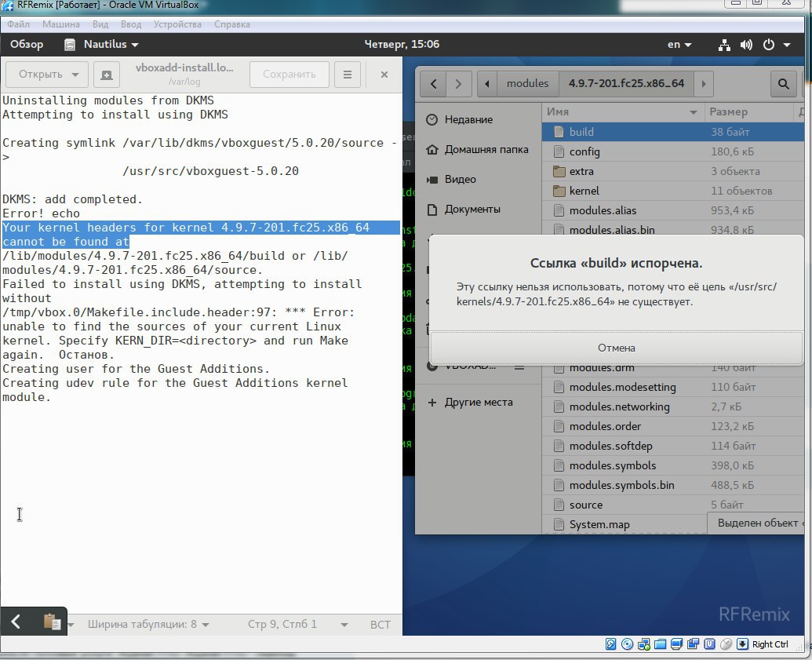Screen dimensions: 812x660
Task: Select modules.modesetting file row
Action: [x=672, y=388]
